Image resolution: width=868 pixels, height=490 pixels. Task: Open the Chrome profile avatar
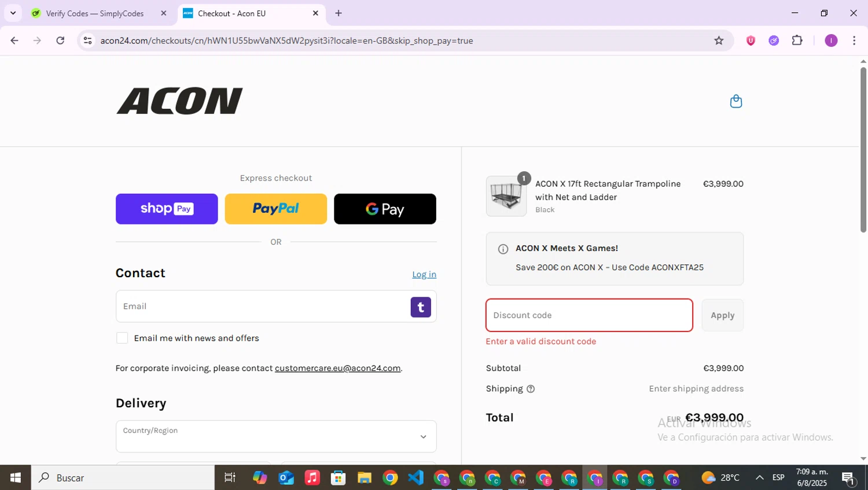tap(831, 40)
